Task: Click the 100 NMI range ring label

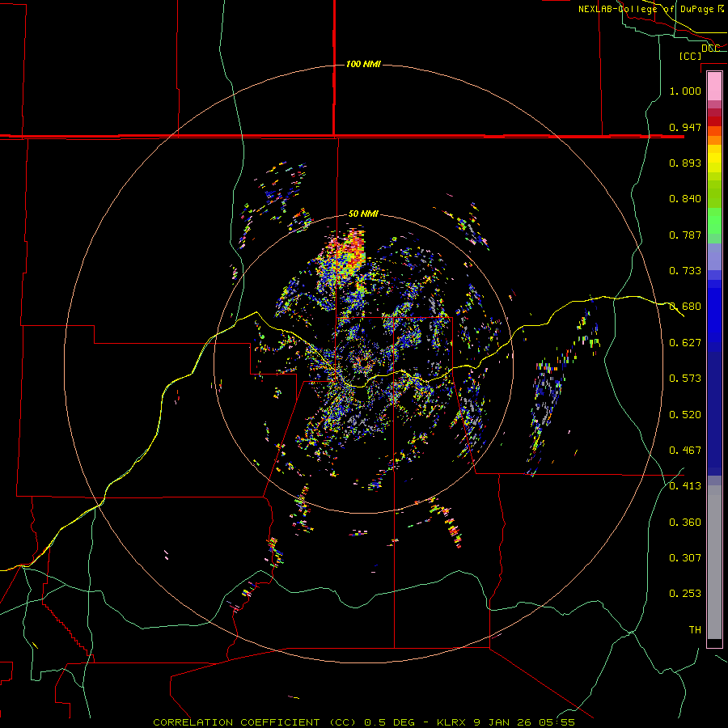Action: coord(363,64)
